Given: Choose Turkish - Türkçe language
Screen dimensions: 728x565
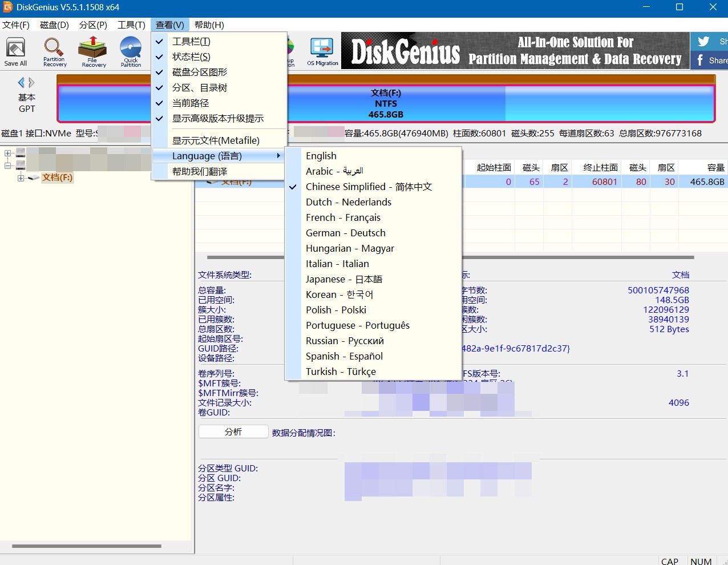Looking at the screenshot, I should [x=373, y=372].
